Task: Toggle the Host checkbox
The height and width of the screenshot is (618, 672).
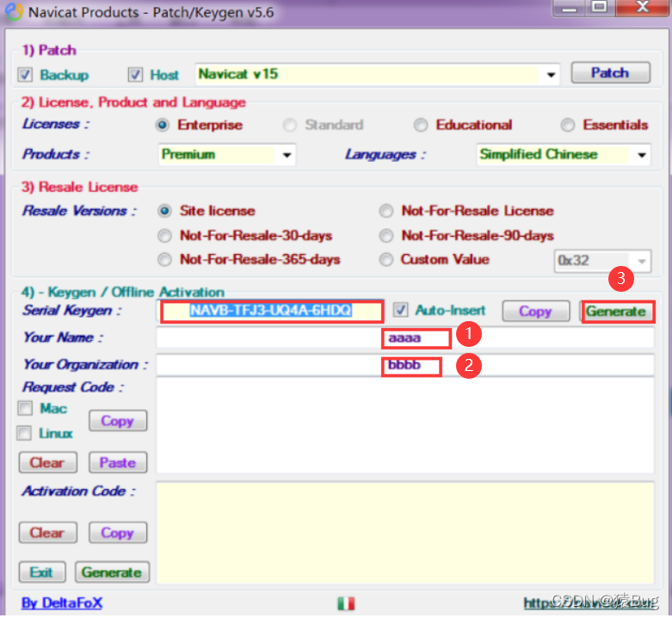Action: [135, 75]
